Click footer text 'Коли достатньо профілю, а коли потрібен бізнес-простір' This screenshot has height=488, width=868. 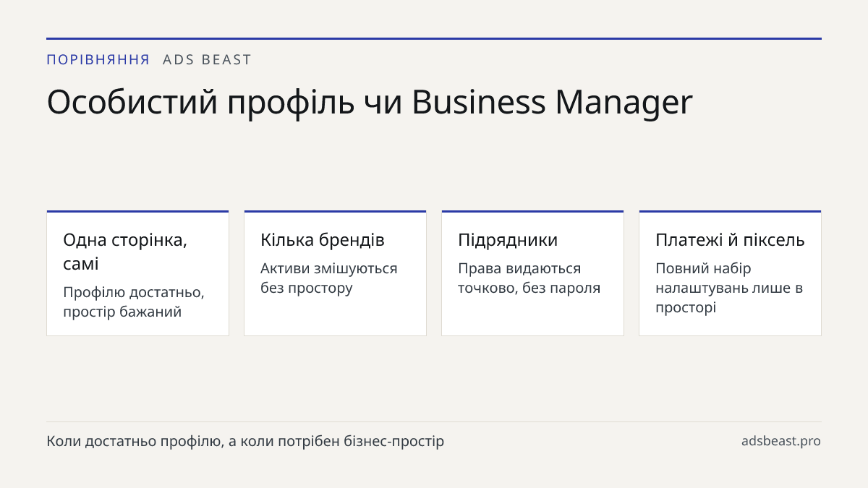pos(245,441)
